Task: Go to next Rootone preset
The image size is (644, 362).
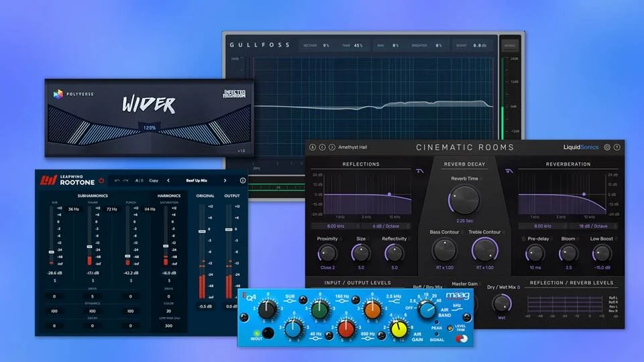Action: click(225, 180)
